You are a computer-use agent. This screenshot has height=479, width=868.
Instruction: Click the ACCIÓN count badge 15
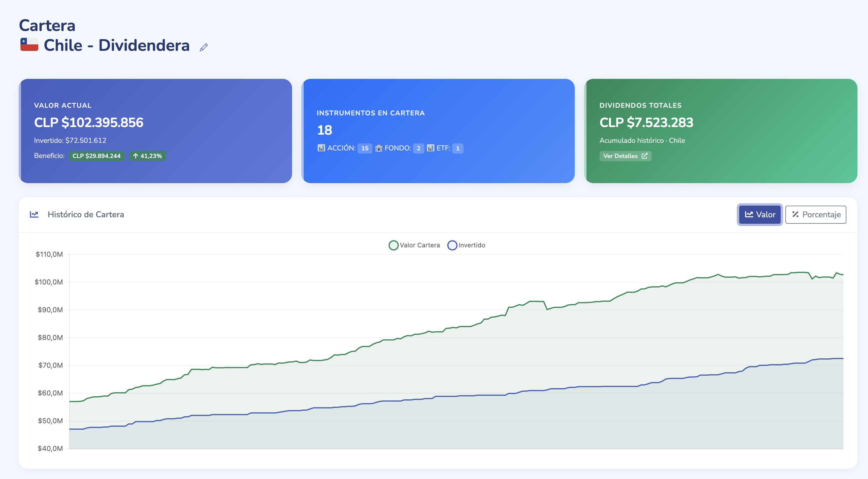point(364,148)
